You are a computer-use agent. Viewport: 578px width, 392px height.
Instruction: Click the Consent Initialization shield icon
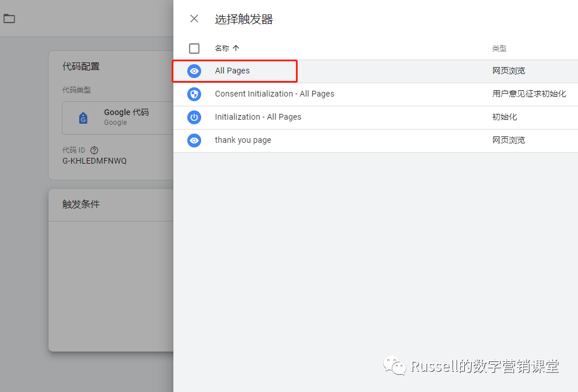pos(194,94)
